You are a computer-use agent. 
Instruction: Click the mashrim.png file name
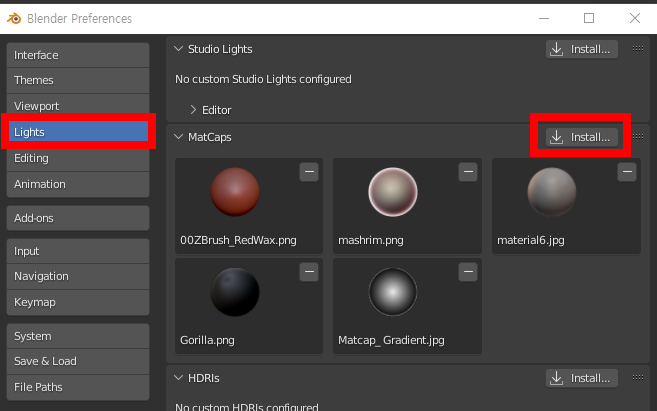click(x=371, y=240)
